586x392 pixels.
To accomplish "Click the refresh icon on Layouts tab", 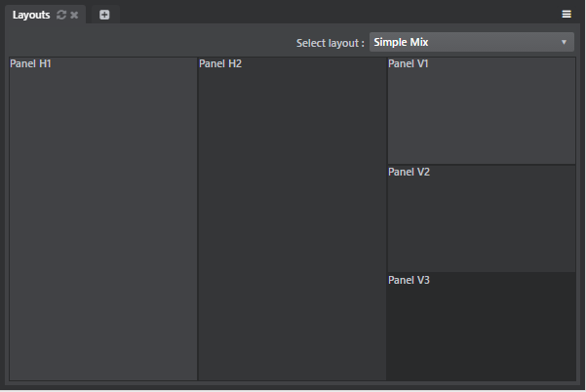I will (x=62, y=15).
